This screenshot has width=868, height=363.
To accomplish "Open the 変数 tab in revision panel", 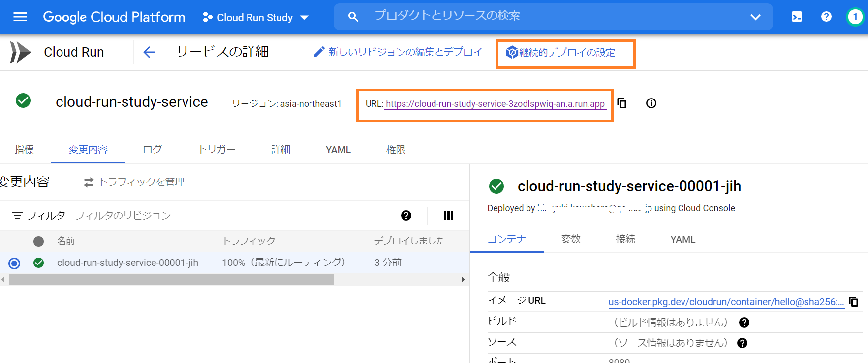I will point(571,239).
